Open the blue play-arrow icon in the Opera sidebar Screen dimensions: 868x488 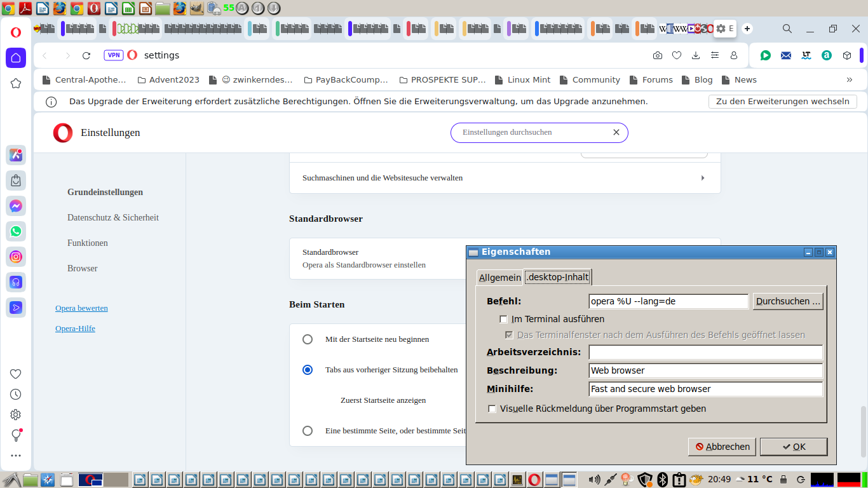(x=16, y=308)
